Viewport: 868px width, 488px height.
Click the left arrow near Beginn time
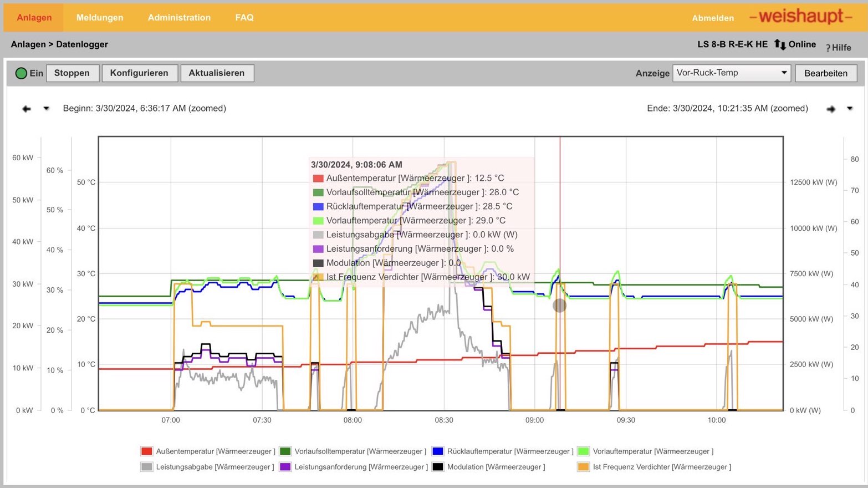click(27, 109)
